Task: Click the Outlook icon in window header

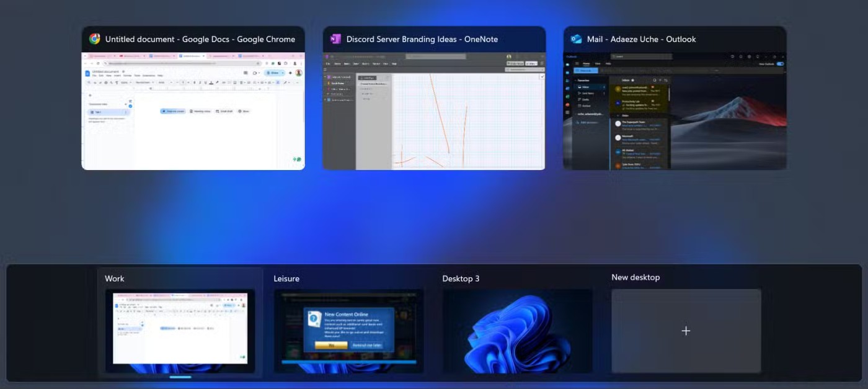Action: [576, 39]
